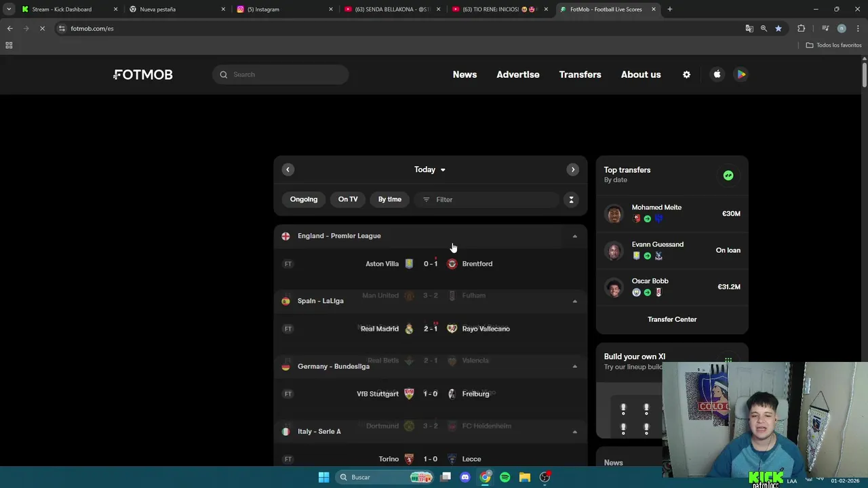
Task: Open Oscar Bobb transfer entry
Action: tap(672, 287)
